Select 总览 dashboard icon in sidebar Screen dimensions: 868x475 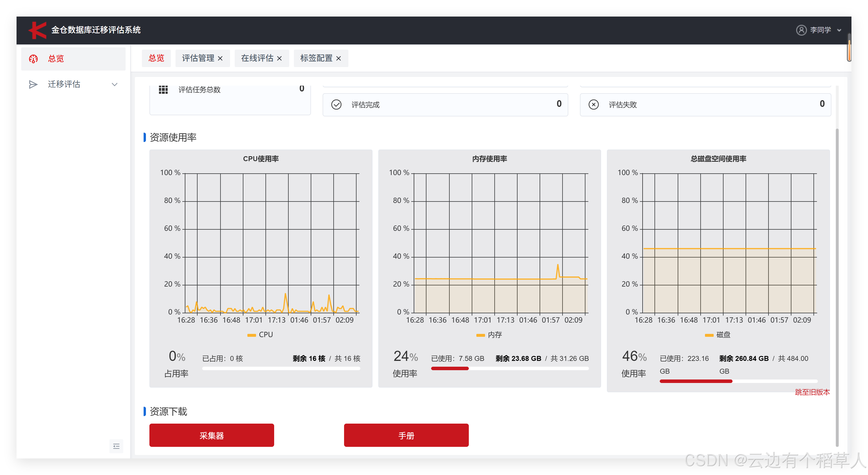pos(33,59)
